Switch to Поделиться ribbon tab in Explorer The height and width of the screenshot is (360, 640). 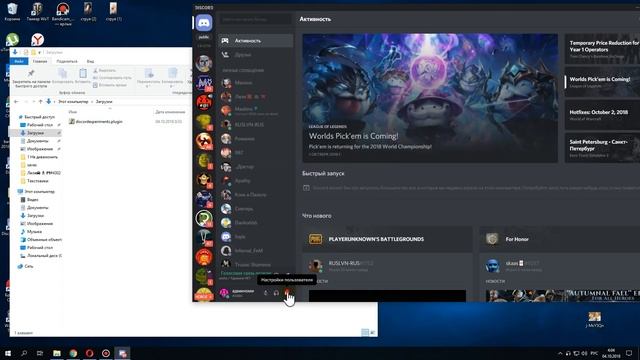[67, 61]
